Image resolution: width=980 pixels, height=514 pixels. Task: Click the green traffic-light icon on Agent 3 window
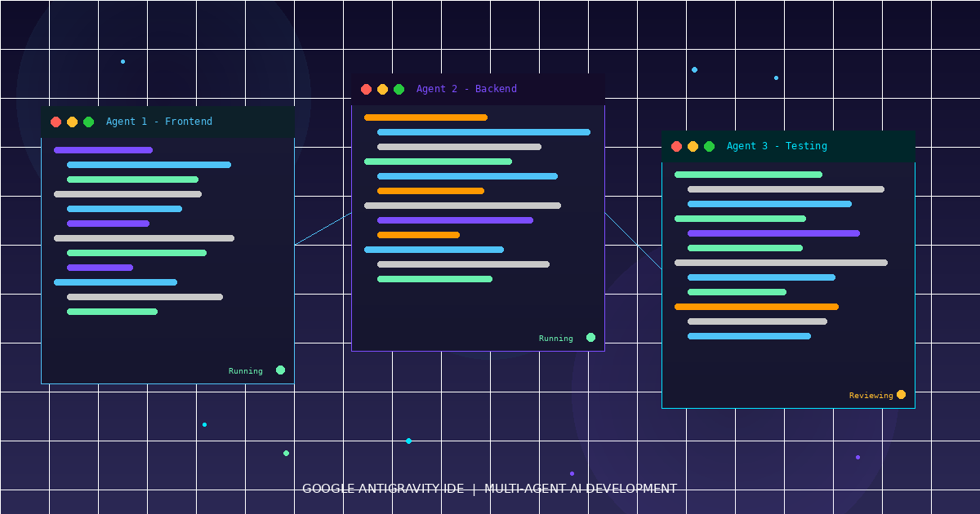coord(709,145)
